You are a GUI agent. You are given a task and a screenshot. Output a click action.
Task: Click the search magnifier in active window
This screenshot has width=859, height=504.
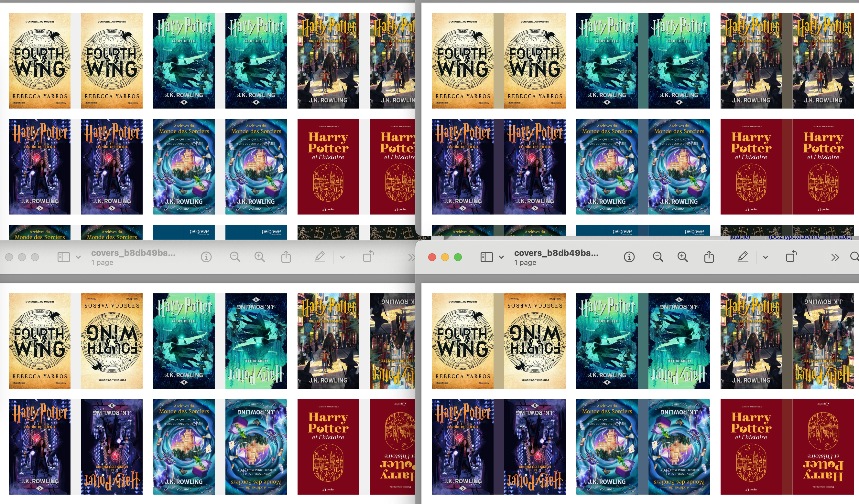coord(854,257)
